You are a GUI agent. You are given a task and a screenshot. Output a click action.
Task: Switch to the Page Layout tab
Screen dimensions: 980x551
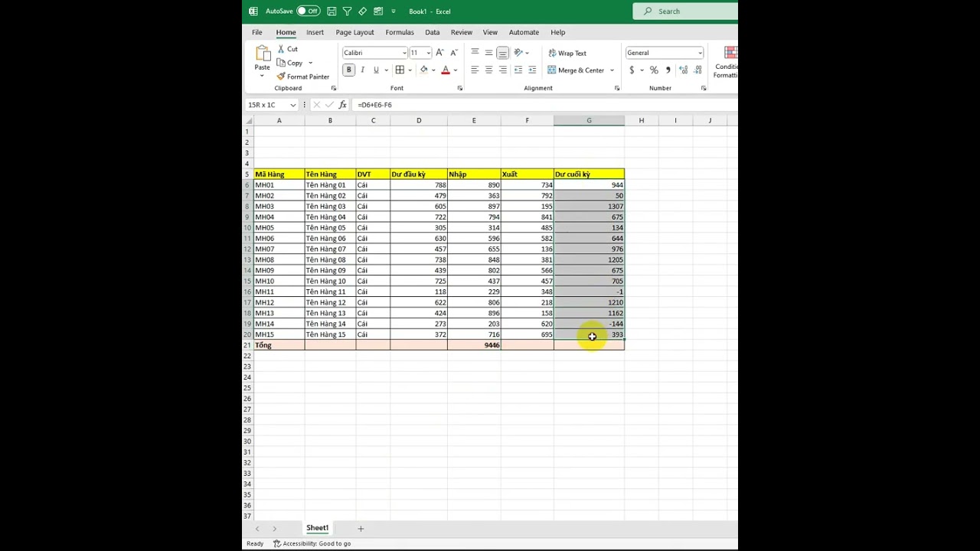[354, 32]
